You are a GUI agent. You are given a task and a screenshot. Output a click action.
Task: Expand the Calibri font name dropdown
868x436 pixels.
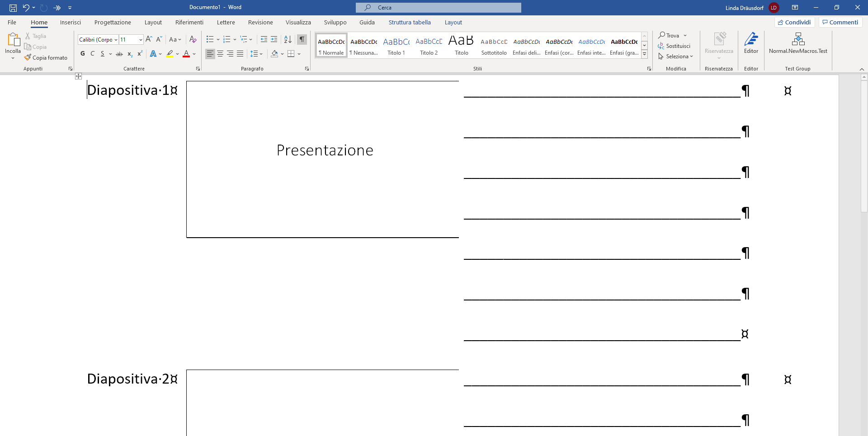116,40
